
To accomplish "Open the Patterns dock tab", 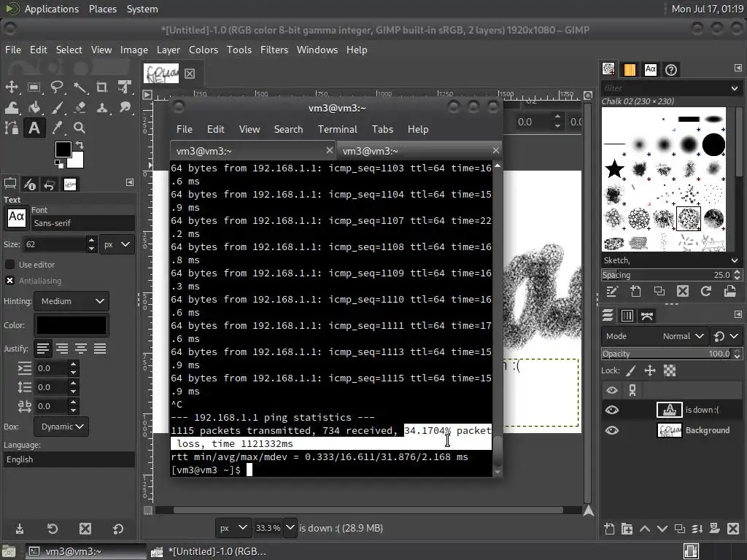I will (x=630, y=69).
